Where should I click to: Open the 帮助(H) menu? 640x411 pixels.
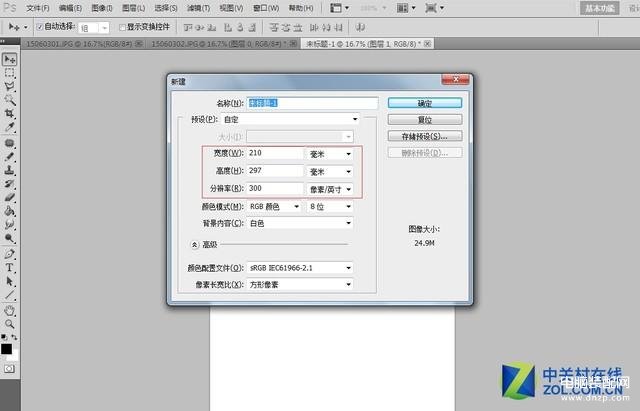[x=301, y=8]
